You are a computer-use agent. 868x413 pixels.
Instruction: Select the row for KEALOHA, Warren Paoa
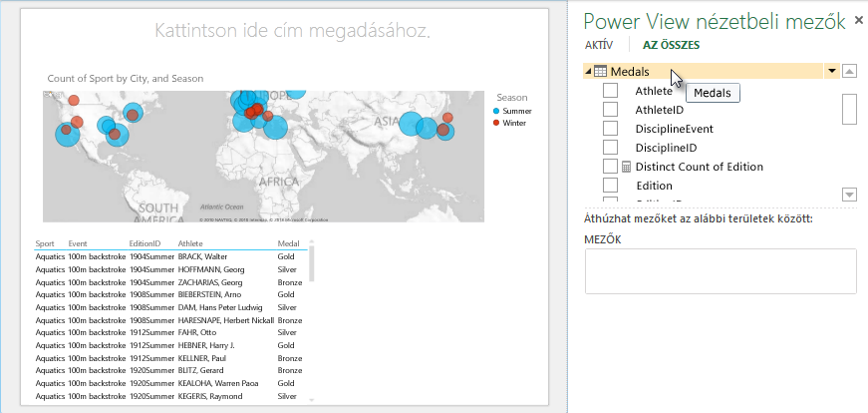168,383
